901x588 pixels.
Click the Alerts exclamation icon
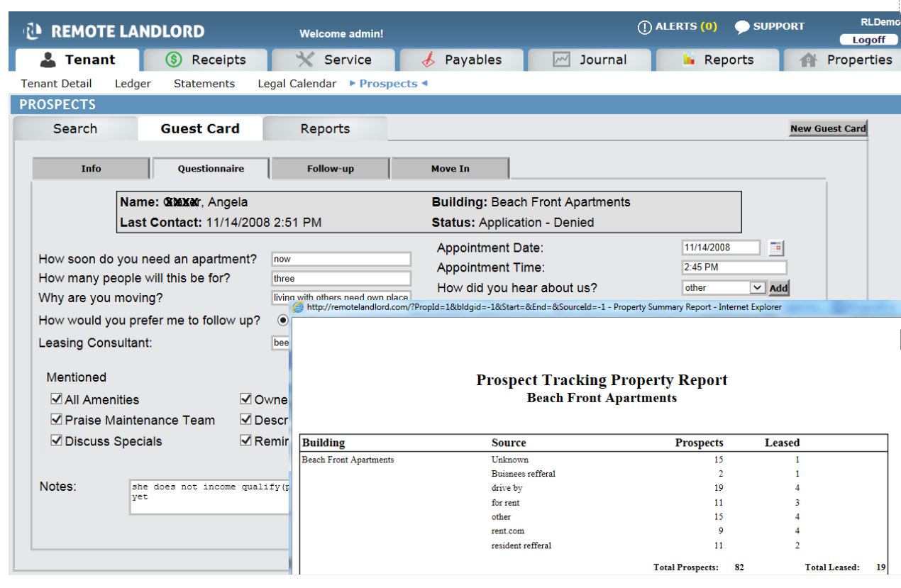645,27
